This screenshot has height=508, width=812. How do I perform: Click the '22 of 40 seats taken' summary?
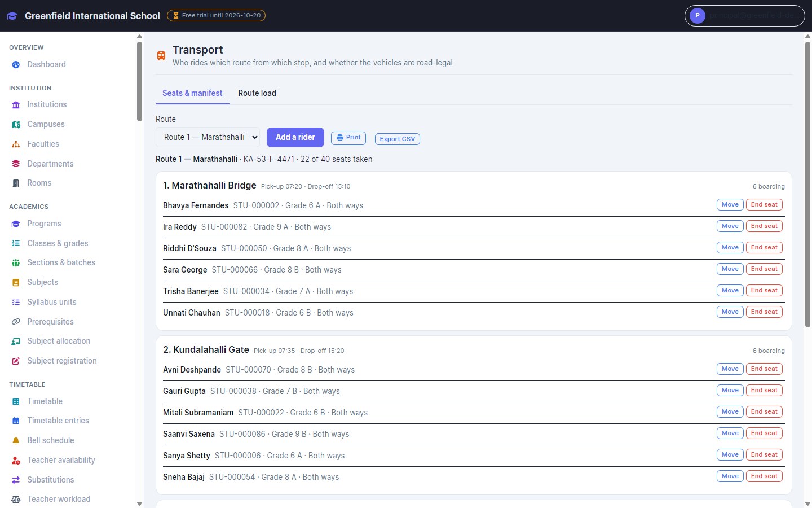[336, 160]
